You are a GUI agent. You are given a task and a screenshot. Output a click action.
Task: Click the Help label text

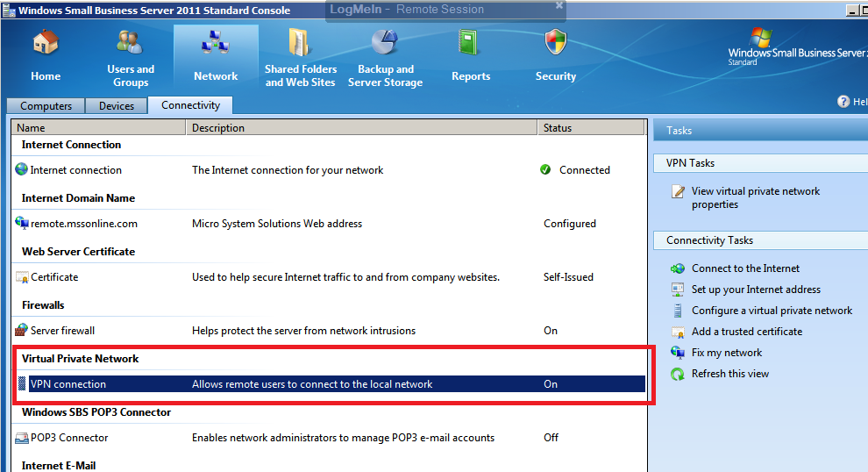pyautogui.click(x=860, y=102)
